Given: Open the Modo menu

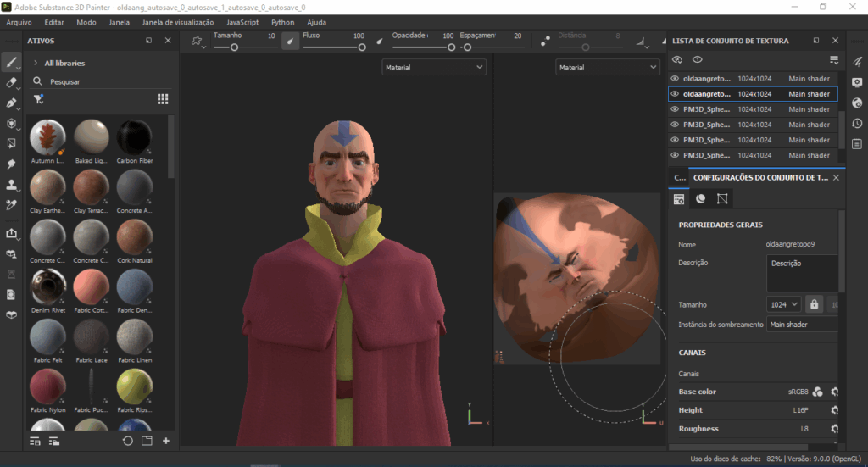Looking at the screenshot, I should pos(86,22).
